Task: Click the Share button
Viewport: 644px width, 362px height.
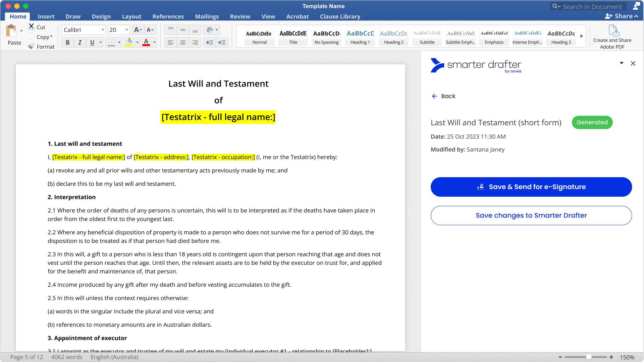Action: pyautogui.click(x=622, y=16)
